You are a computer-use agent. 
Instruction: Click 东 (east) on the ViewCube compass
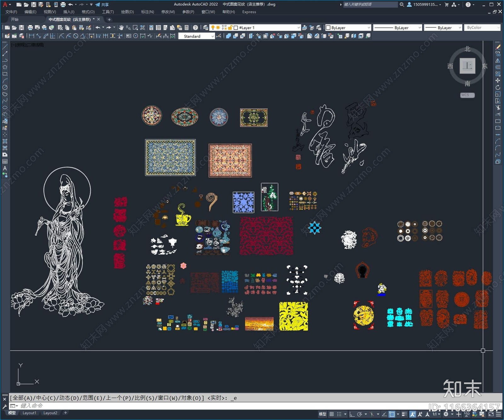tap(484, 66)
